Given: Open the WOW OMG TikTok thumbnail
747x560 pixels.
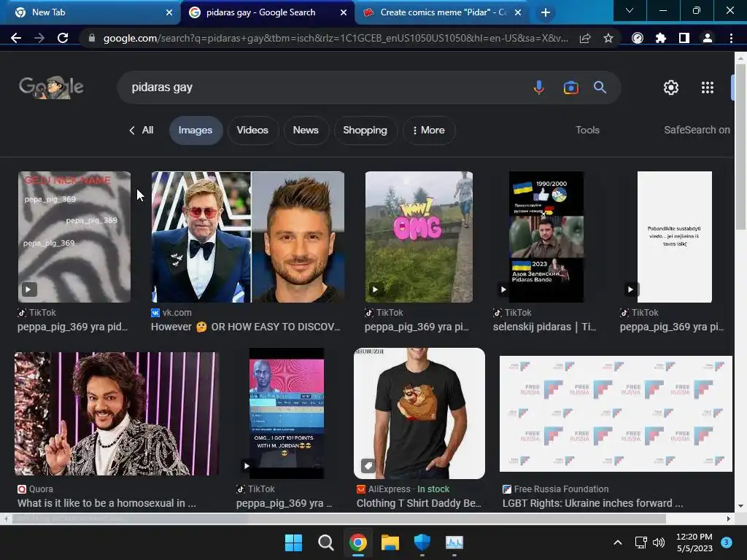Looking at the screenshot, I should [419, 237].
